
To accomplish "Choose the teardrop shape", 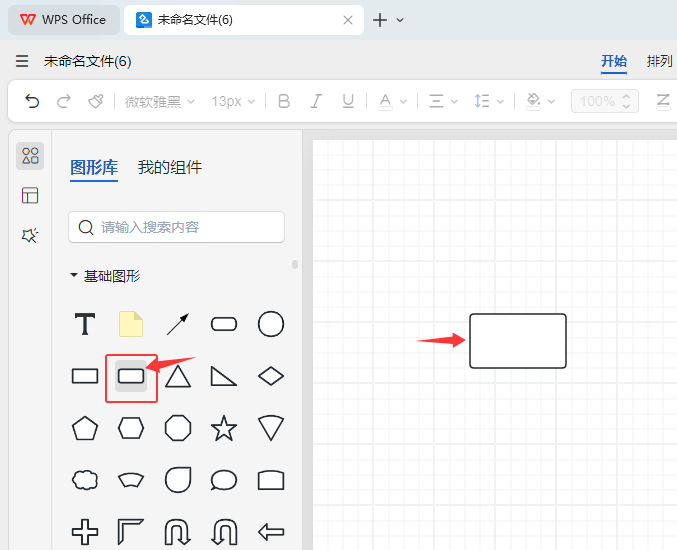I will [x=177, y=480].
